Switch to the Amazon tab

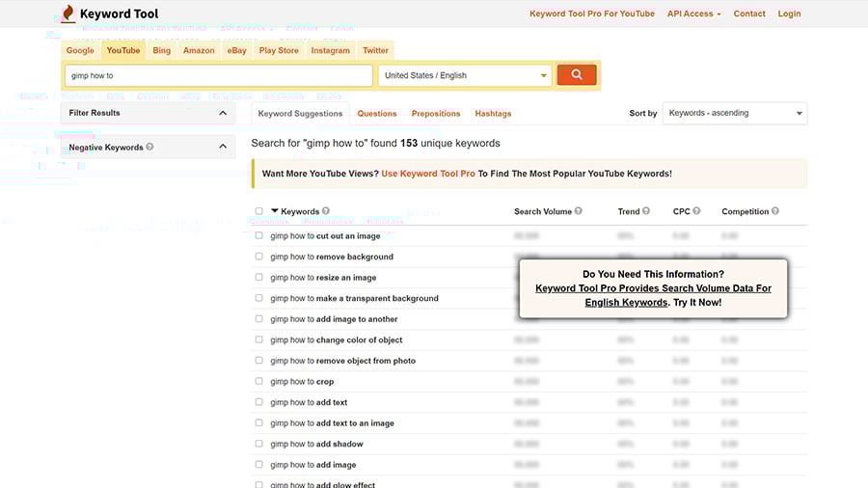pos(199,50)
